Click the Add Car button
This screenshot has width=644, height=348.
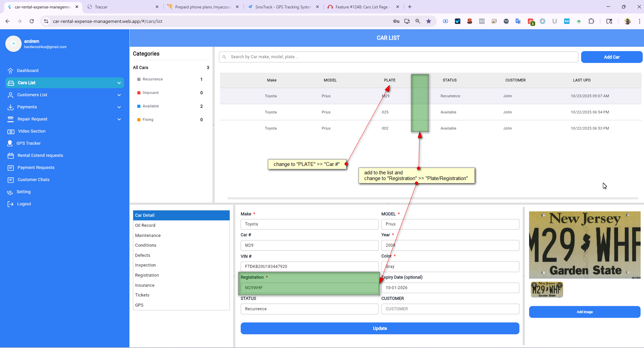pos(611,57)
